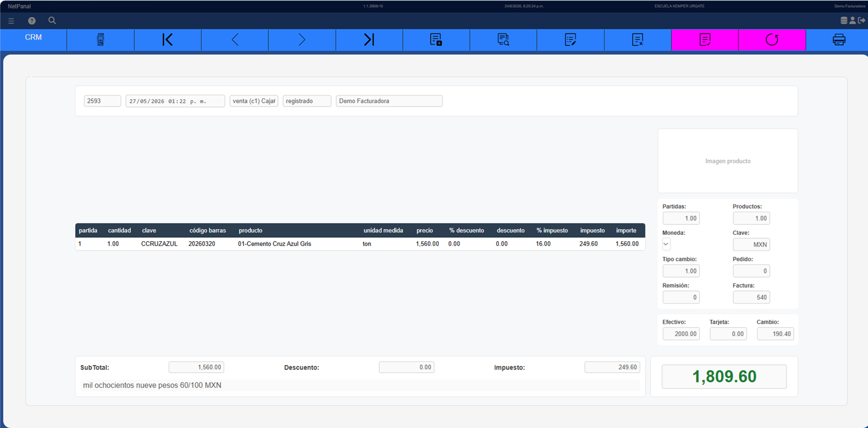
Task: Click the magenta save document icon
Action: pyautogui.click(x=704, y=39)
